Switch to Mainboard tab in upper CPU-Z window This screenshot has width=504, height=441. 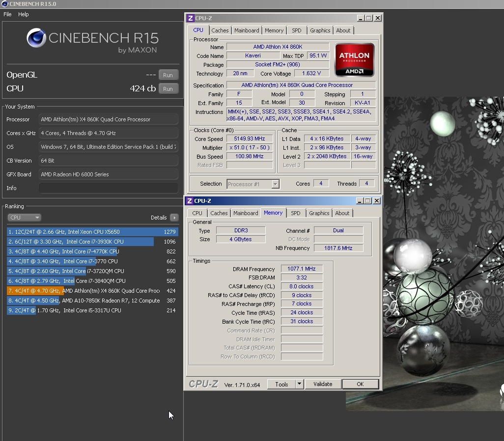(x=247, y=30)
